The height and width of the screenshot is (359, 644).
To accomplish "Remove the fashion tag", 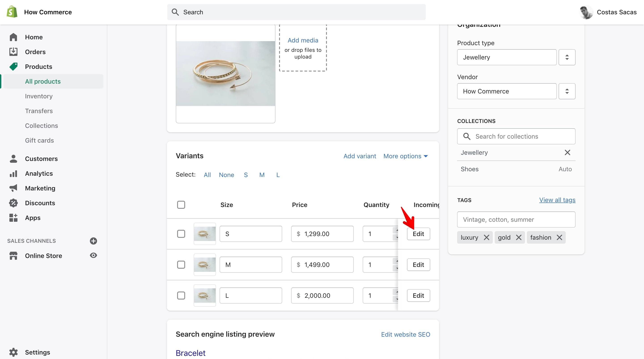I will [559, 237].
